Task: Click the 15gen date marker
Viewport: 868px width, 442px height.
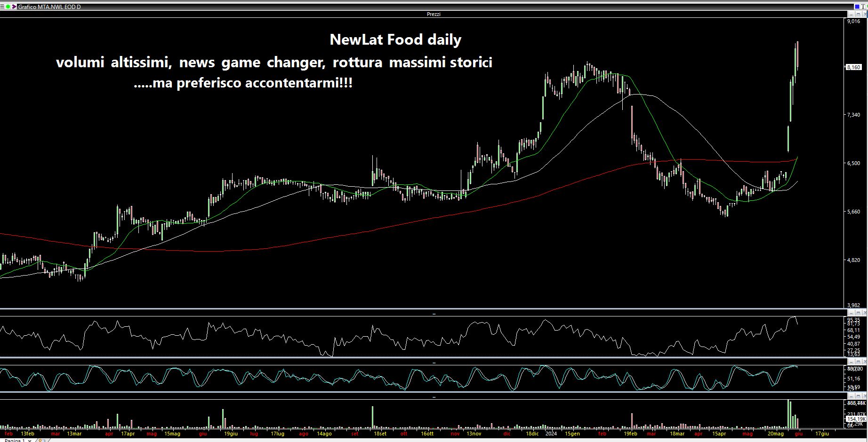Action: pyautogui.click(x=572, y=434)
